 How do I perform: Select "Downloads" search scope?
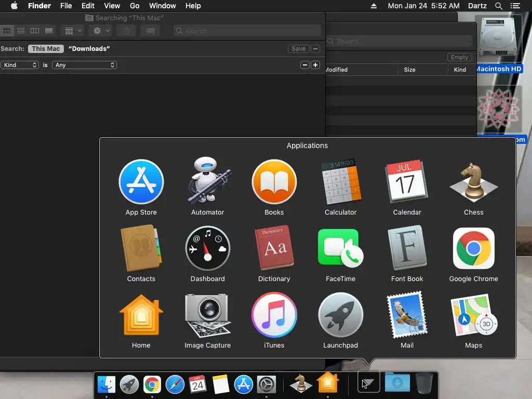(x=89, y=48)
